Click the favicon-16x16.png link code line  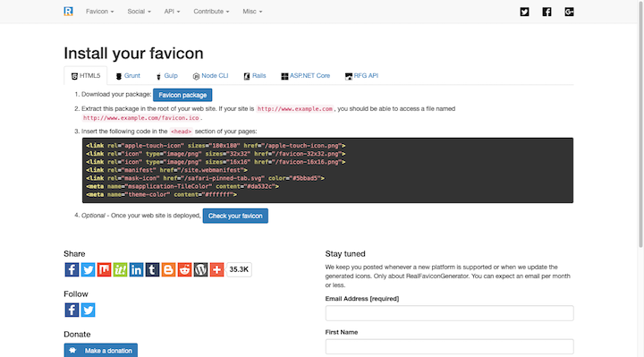tap(216, 162)
